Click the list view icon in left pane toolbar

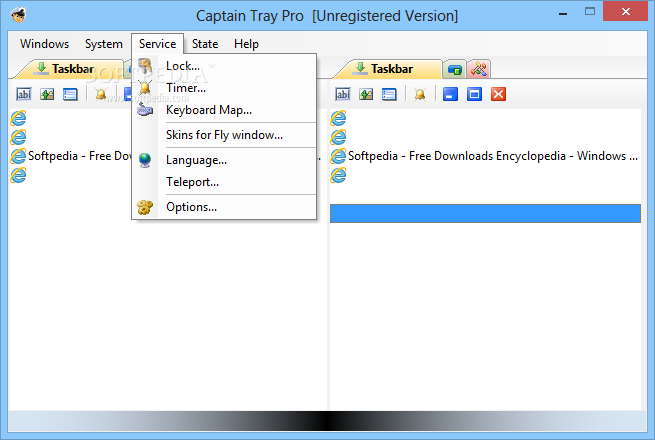click(70, 94)
